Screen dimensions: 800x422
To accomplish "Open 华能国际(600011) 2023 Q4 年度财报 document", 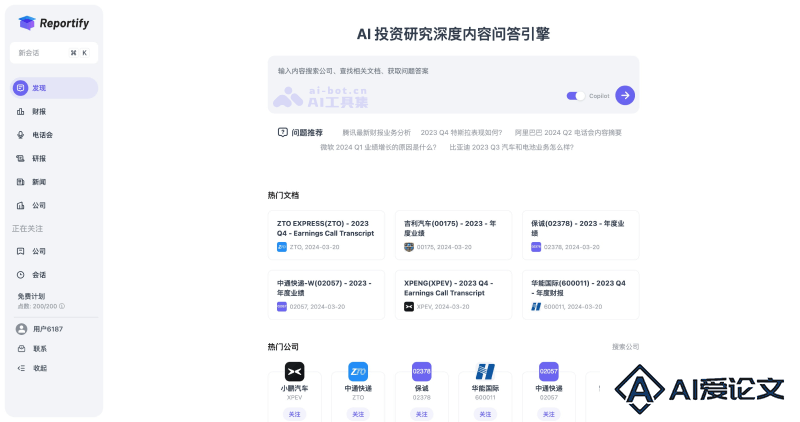I will tap(580, 295).
